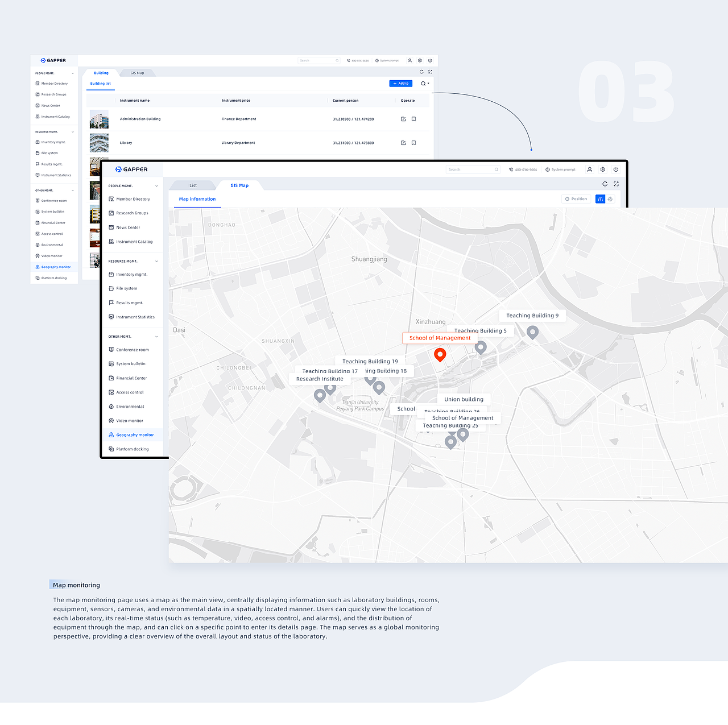Open settings hexagon icon in front window
Image resolution: width=728 pixels, height=725 pixels.
tap(603, 169)
